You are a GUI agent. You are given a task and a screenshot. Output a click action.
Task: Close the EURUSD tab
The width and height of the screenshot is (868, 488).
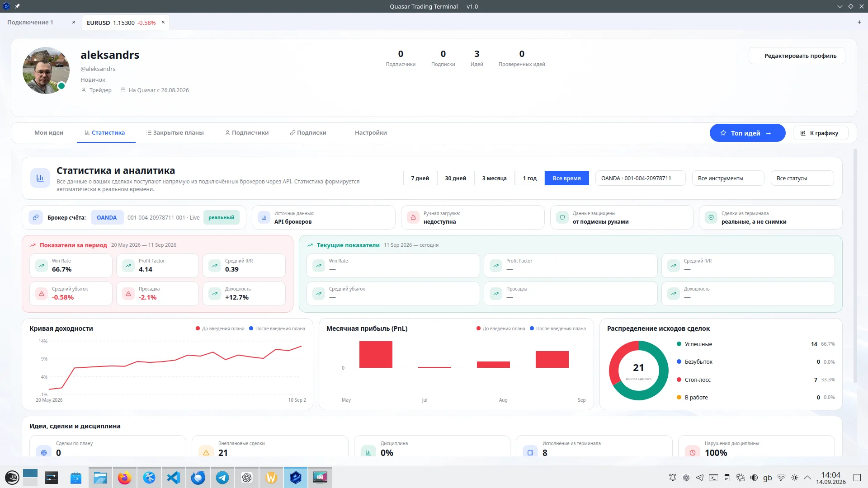coord(163,22)
